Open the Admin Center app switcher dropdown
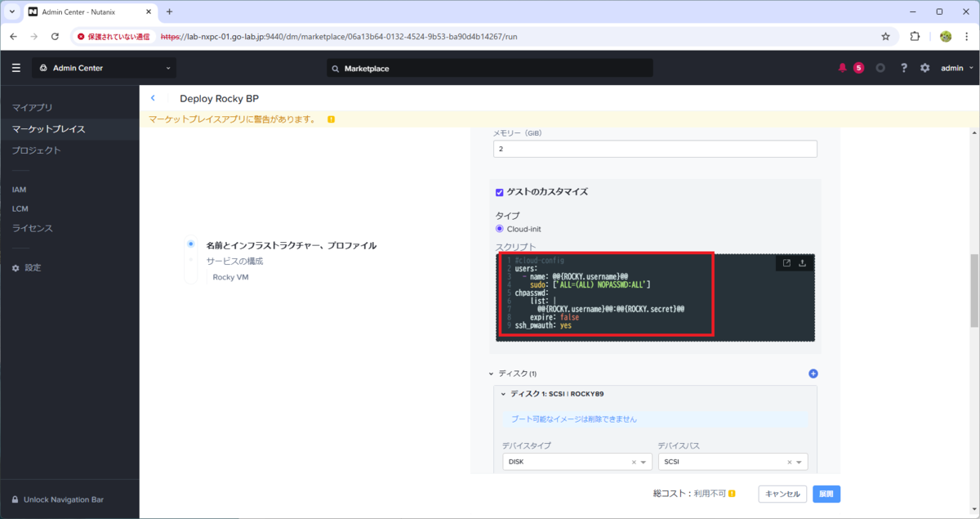980x519 pixels. point(104,68)
